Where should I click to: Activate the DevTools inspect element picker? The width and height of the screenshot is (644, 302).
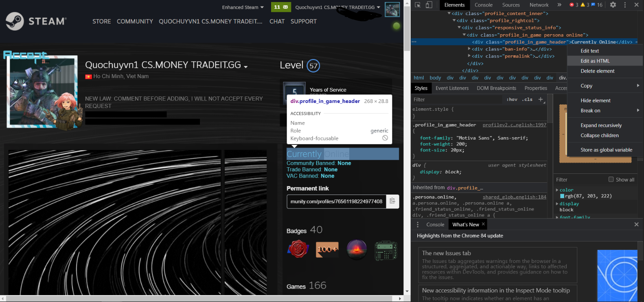pos(418,5)
